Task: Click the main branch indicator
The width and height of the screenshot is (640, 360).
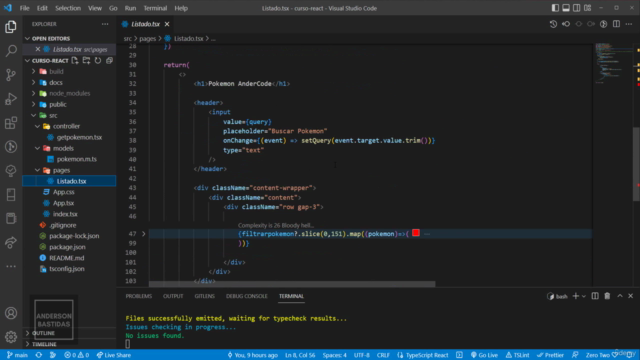Action: tap(17, 355)
